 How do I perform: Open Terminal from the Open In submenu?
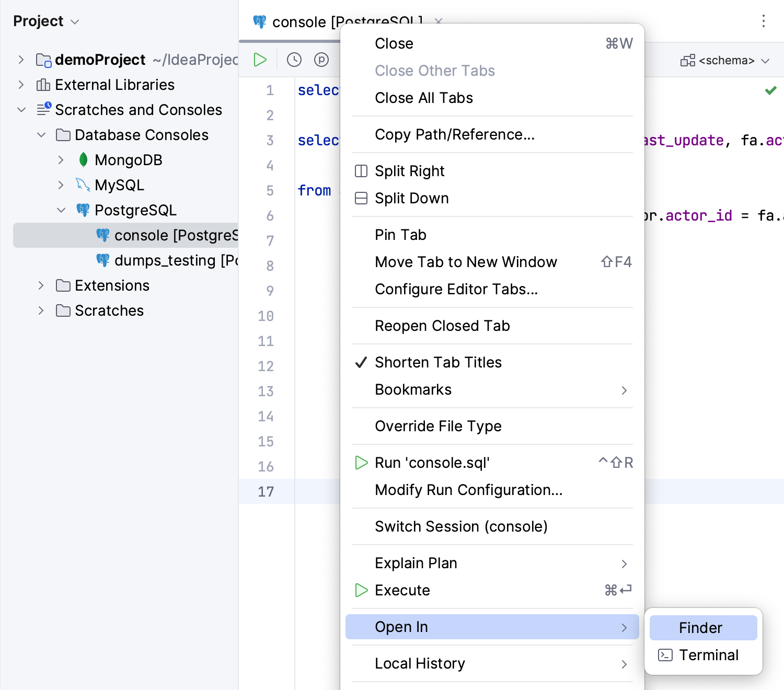point(709,654)
